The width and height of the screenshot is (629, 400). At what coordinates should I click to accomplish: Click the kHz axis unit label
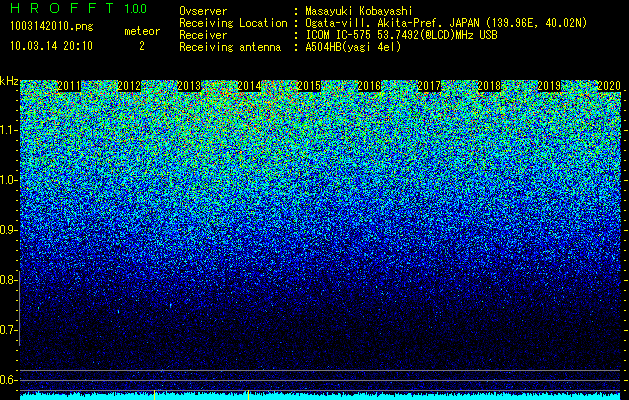click(9, 81)
